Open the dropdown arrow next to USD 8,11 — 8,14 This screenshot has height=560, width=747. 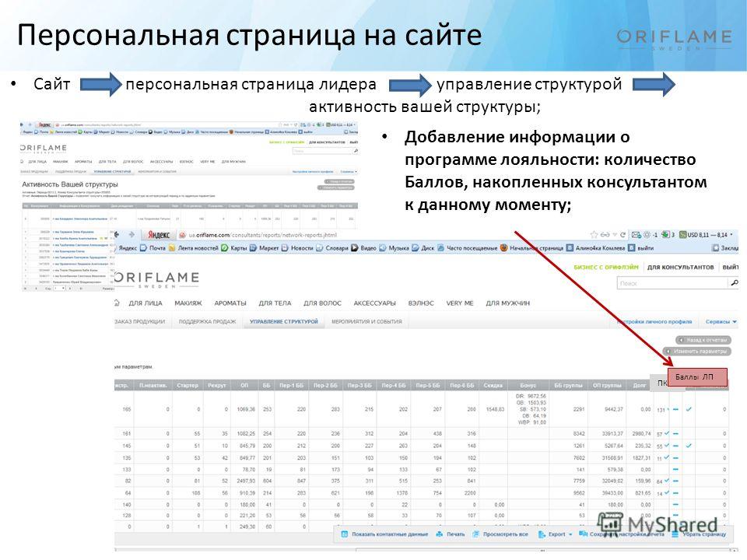(x=731, y=235)
